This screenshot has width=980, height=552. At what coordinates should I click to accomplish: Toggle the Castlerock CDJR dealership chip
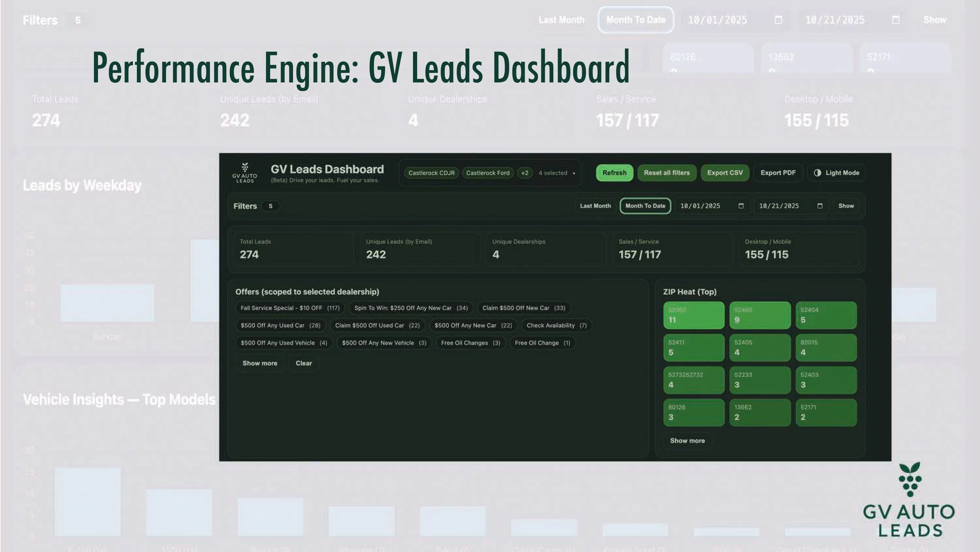431,173
